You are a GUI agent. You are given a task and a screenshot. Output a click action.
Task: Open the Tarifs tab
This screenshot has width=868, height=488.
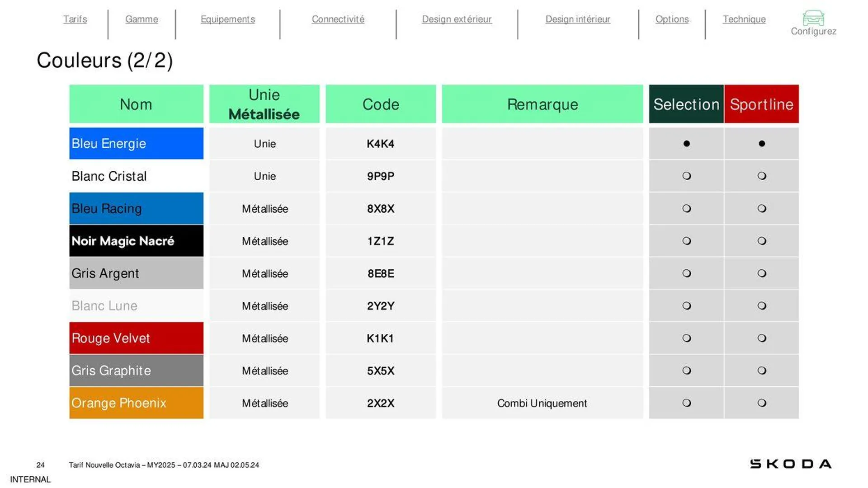tap(75, 19)
